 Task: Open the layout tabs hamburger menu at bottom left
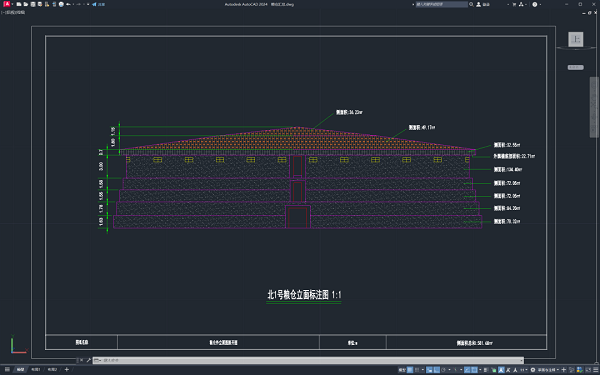pos(7,370)
